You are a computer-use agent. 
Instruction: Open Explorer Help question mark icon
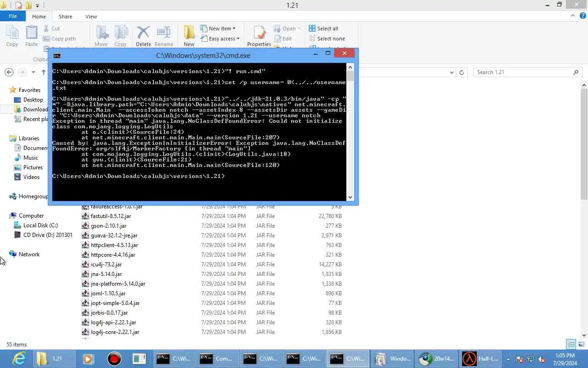(582, 16)
